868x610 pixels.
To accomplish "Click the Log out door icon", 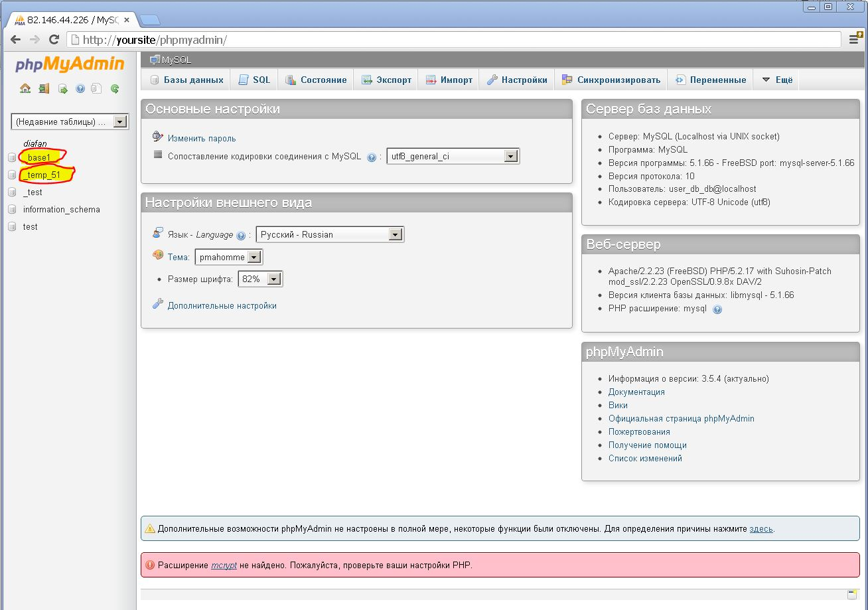I will click(44, 88).
